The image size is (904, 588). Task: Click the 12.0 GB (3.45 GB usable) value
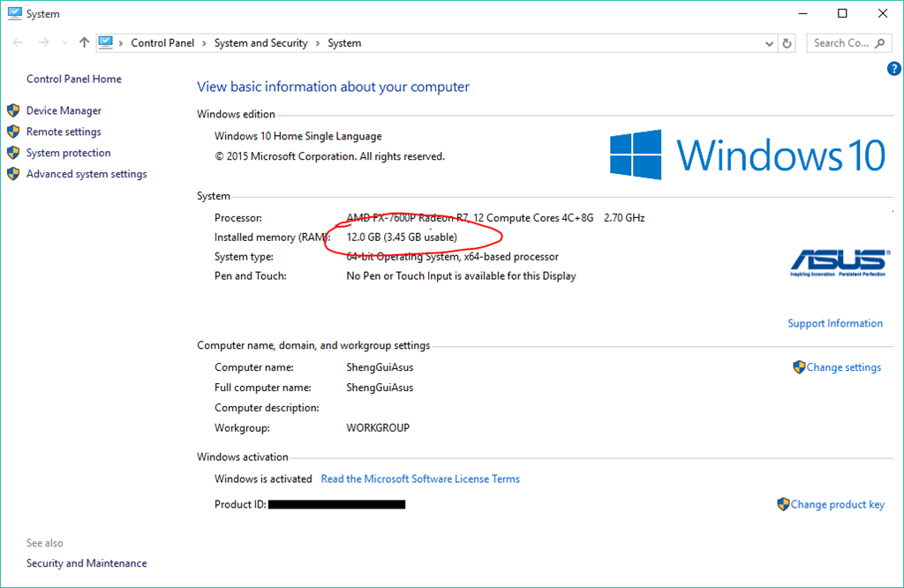pos(402,237)
